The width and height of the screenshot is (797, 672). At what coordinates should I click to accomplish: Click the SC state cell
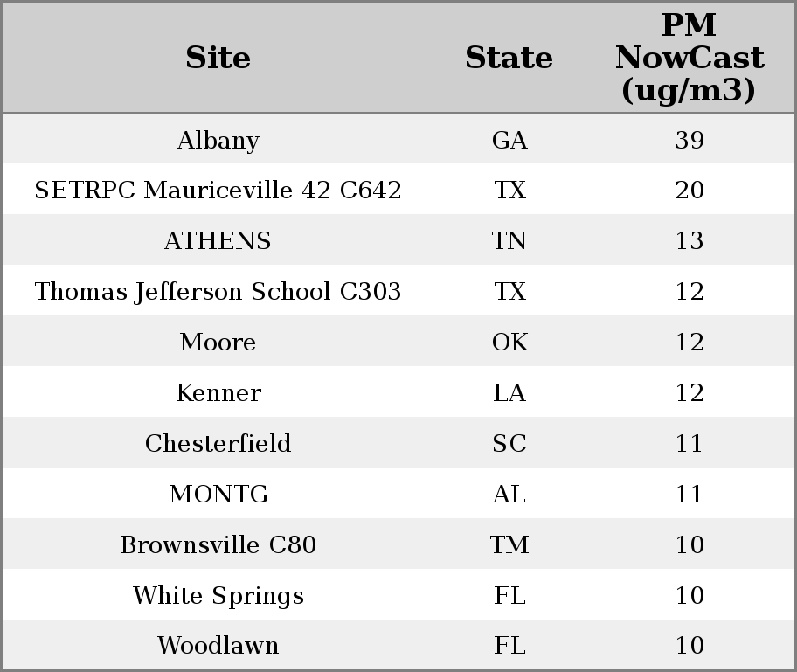click(x=509, y=443)
